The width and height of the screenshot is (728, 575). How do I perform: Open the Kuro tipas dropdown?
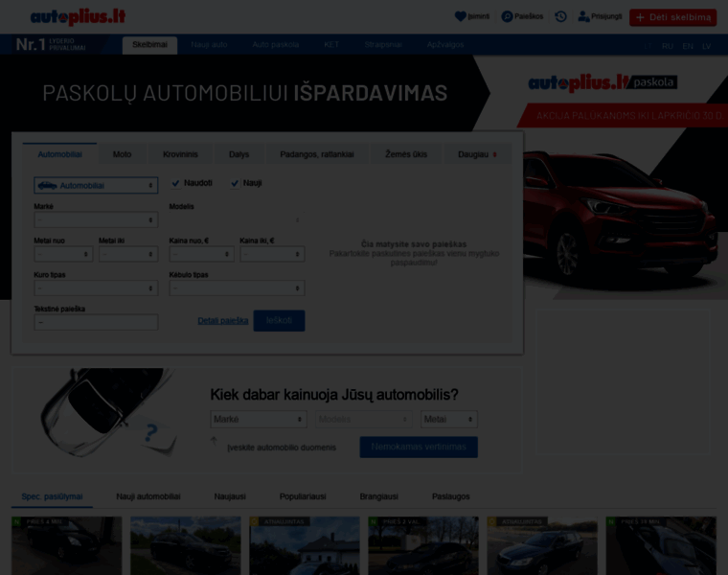96,287
